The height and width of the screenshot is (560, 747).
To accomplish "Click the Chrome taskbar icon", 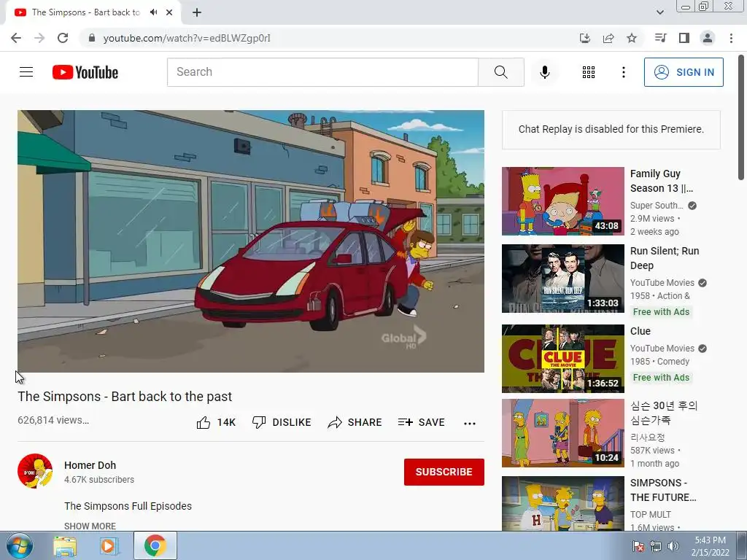I will (155, 545).
